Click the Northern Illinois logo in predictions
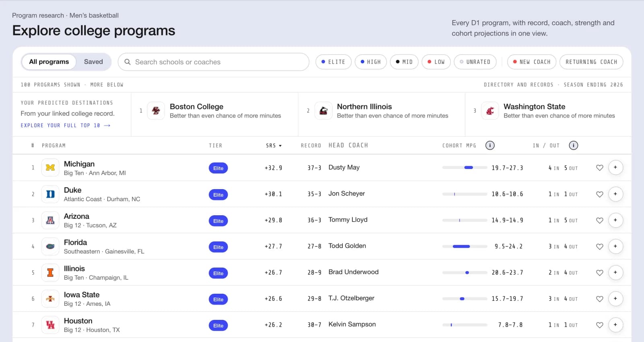The width and height of the screenshot is (644, 342). [323, 111]
